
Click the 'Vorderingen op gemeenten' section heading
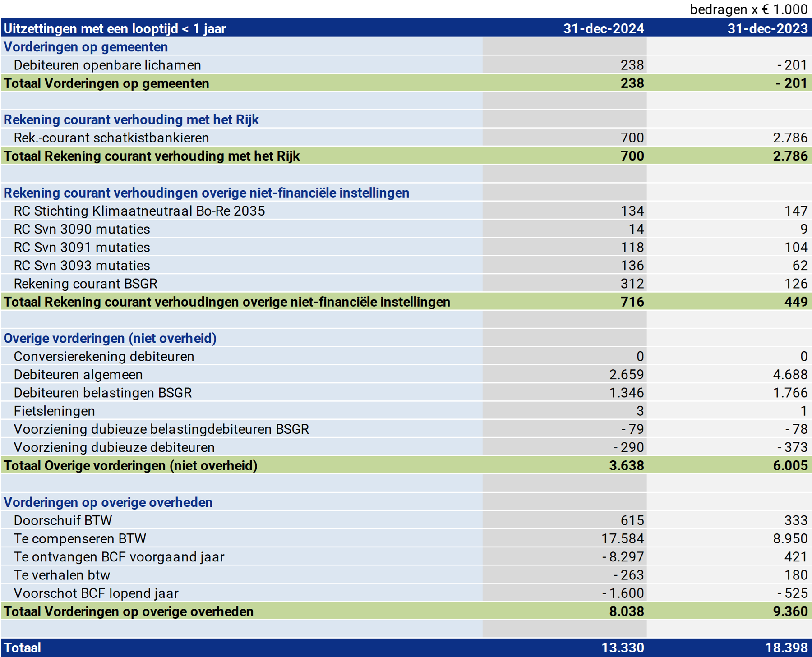86,47
